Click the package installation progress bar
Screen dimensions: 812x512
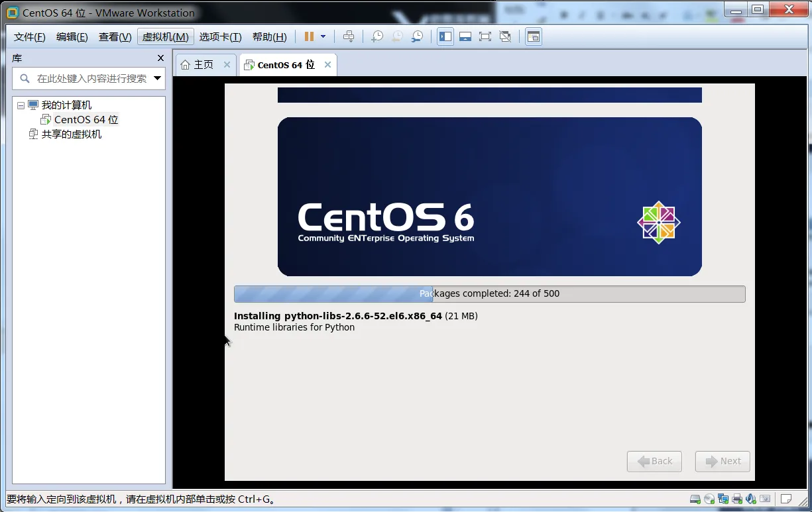click(x=490, y=294)
